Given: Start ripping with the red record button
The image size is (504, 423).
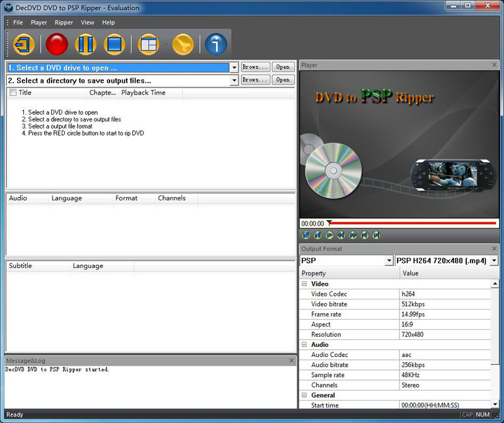Looking at the screenshot, I should coord(57,44).
